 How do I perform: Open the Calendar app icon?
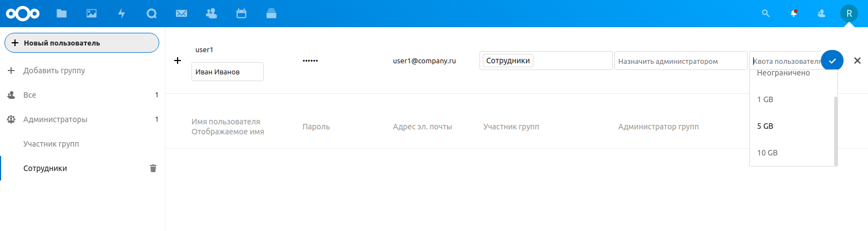241,13
